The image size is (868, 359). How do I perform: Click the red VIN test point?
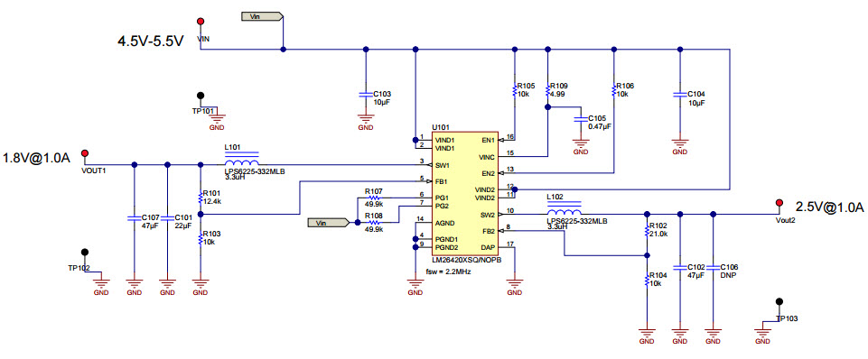[201, 21]
